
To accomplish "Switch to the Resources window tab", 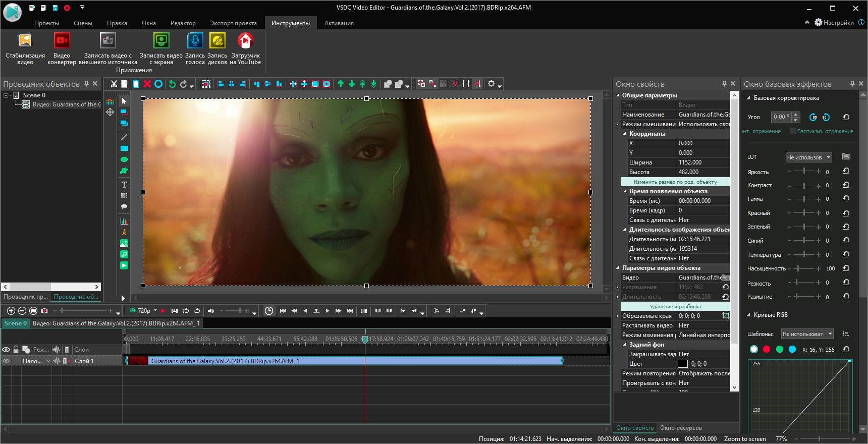I will point(680,428).
